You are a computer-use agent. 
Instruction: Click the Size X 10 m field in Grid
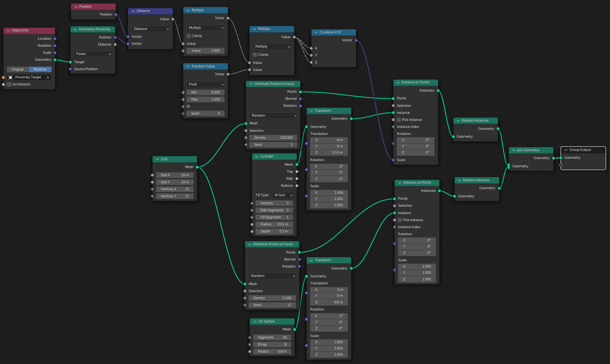click(x=175, y=175)
